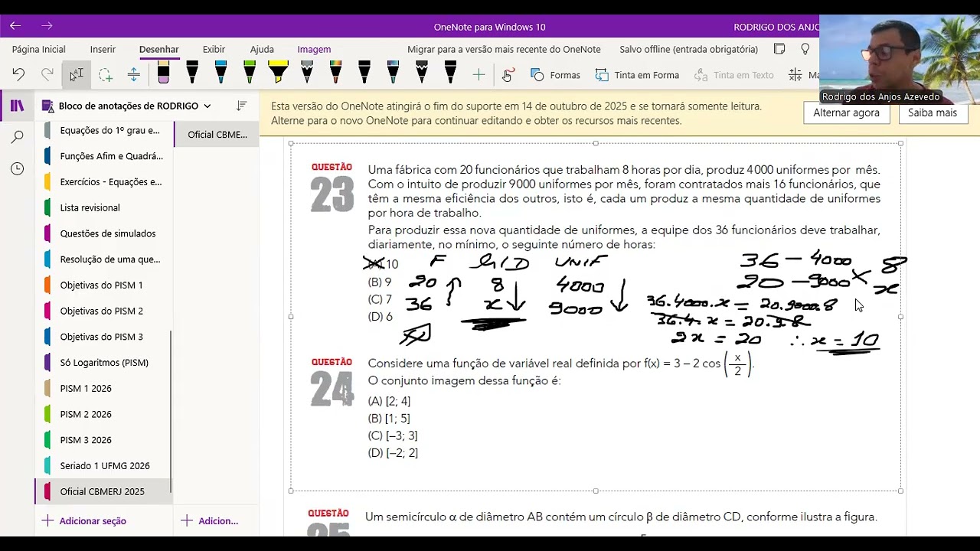This screenshot has height=551, width=980.
Task: Click Tinta em Texto ink-to-text
Action: [x=734, y=75]
